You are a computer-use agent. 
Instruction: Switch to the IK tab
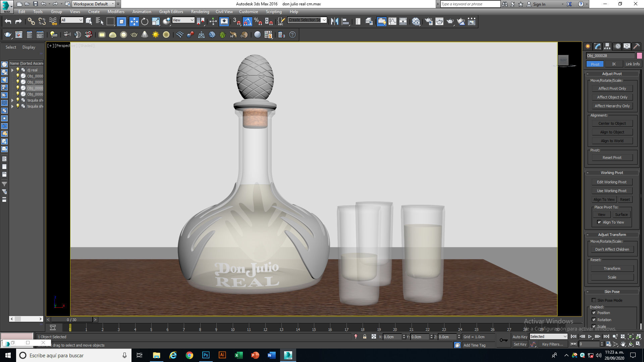pyautogui.click(x=614, y=64)
